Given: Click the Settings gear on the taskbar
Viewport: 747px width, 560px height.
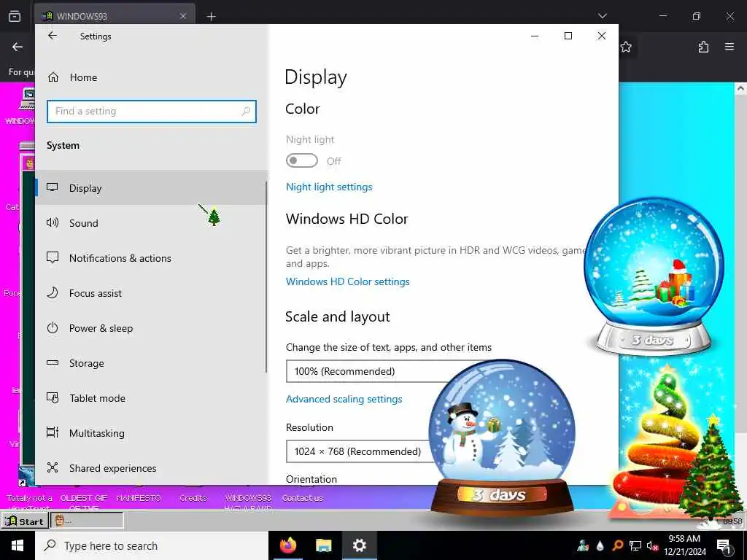Looking at the screenshot, I should 359,545.
